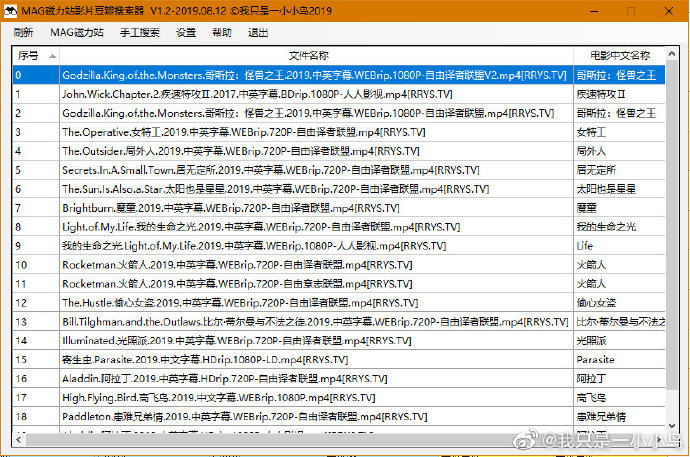
Task: Click the vertical scrollbar thumb
Action: click(672, 225)
